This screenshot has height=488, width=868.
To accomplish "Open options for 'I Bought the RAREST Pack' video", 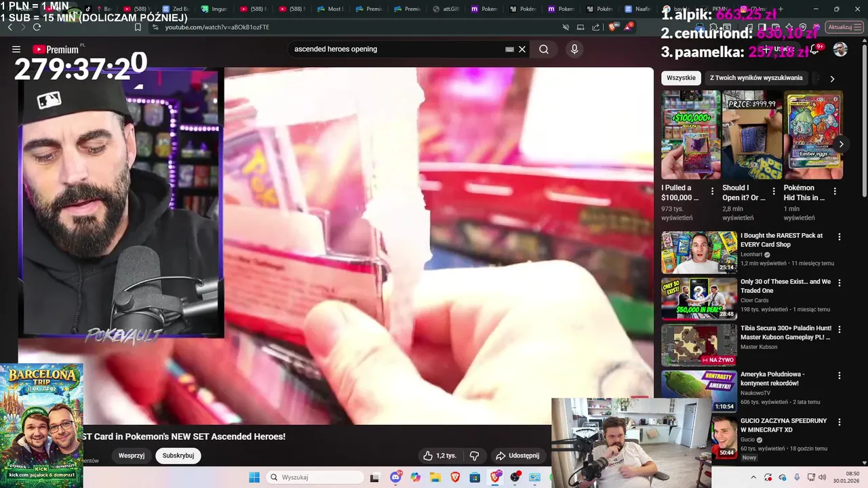I will pyautogui.click(x=839, y=237).
